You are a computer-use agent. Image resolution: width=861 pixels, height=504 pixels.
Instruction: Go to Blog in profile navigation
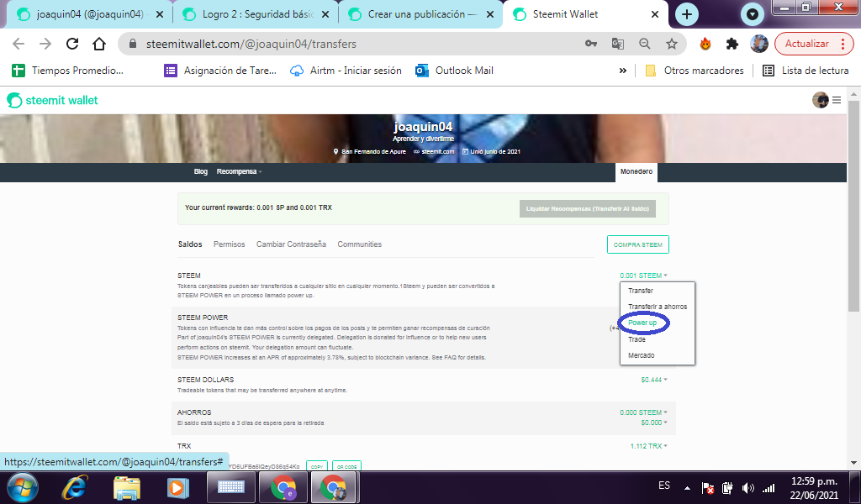coord(200,171)
